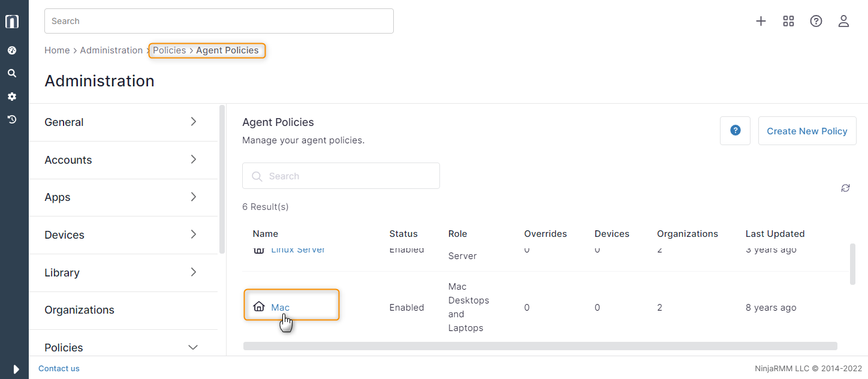Click the help question mark icon
Viewport: 868px width, 379px height.
(x=816, y=21)
